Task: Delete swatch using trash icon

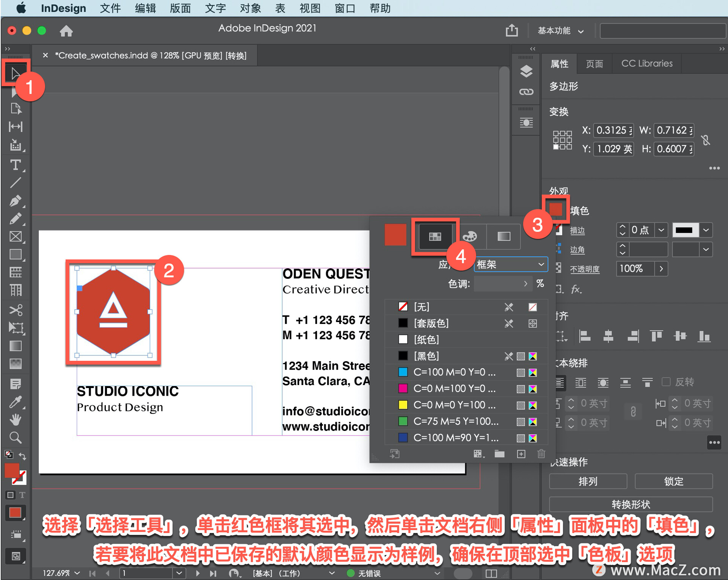Action: [x=541, y=454]
